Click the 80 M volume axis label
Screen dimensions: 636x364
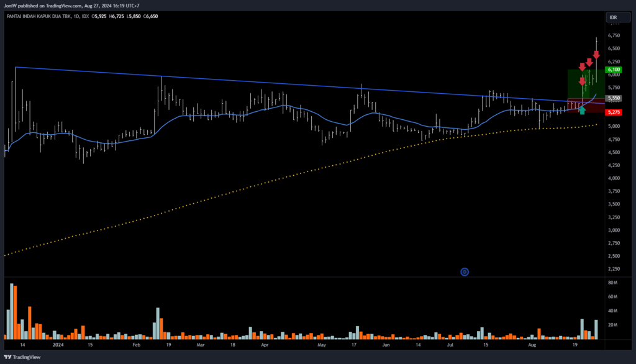(x=614, y=283)
